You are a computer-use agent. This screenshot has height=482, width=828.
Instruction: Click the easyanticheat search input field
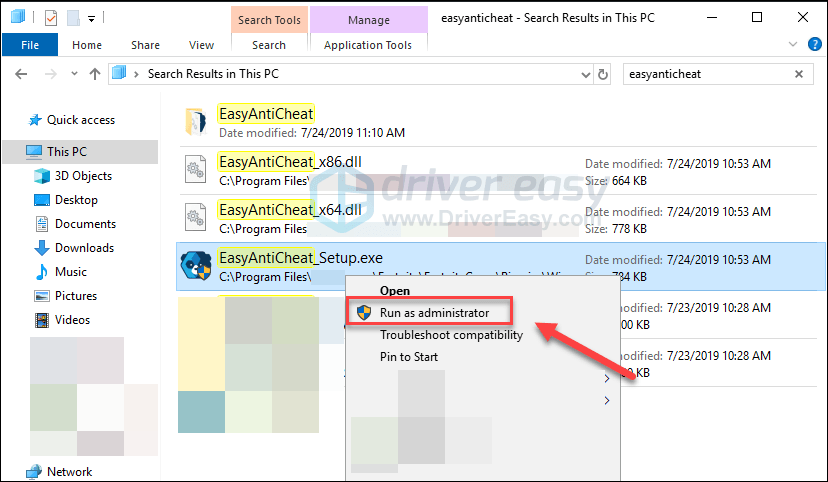pyautogui.click(x=705, y=74)
